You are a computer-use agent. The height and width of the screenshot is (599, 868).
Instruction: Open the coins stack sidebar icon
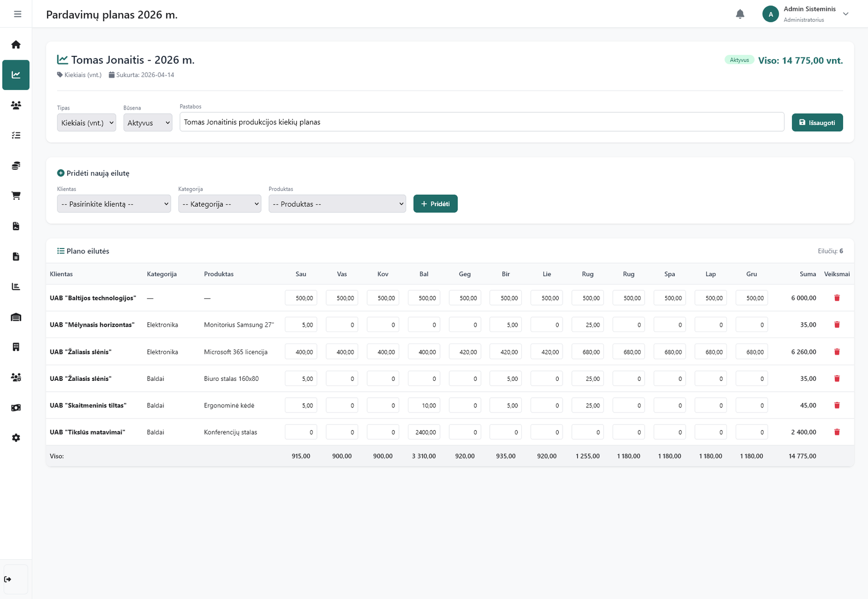[x=16, y=165]
